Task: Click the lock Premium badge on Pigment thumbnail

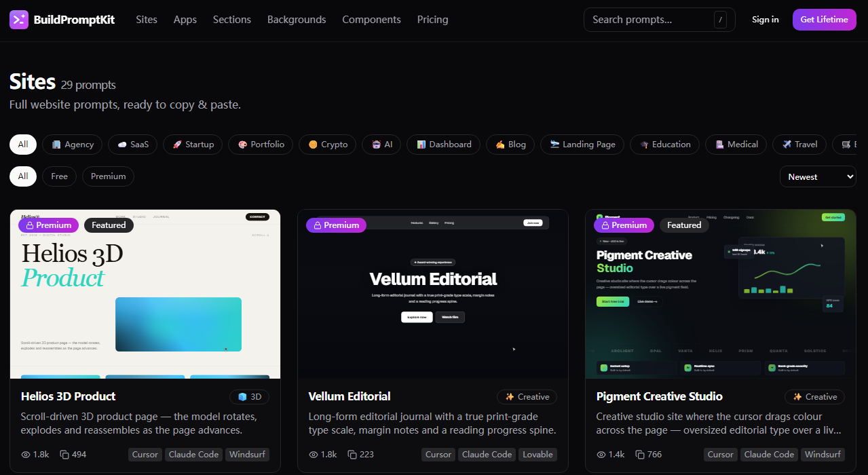Action: (x=624, y=225)
